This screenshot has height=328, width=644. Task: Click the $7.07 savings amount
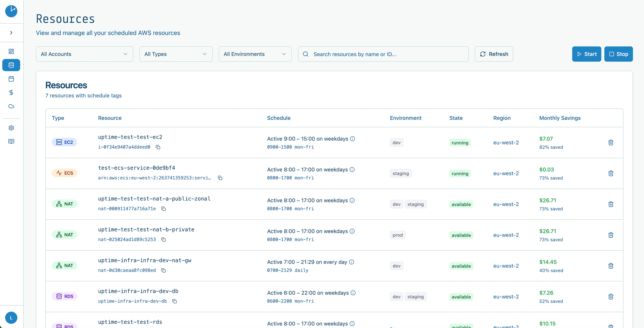546,139
